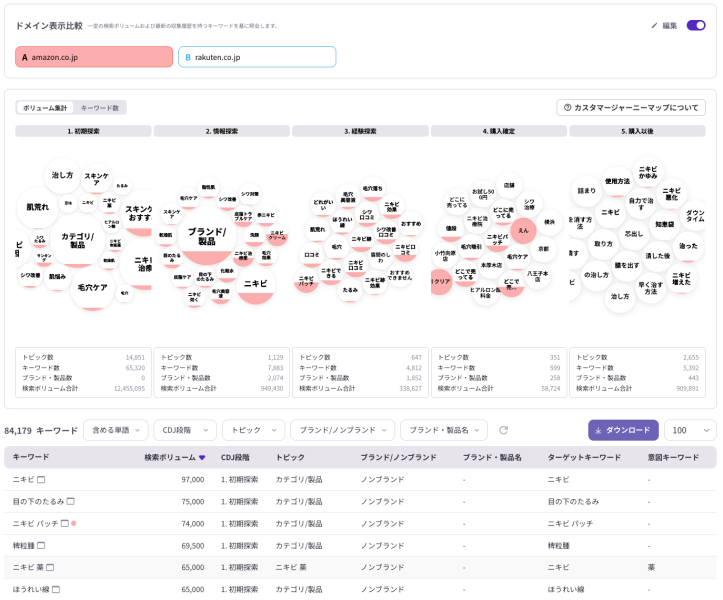This screenshot has width=723, height=600.
Task: Click the ダウンロード button
Action: [622, 430]
